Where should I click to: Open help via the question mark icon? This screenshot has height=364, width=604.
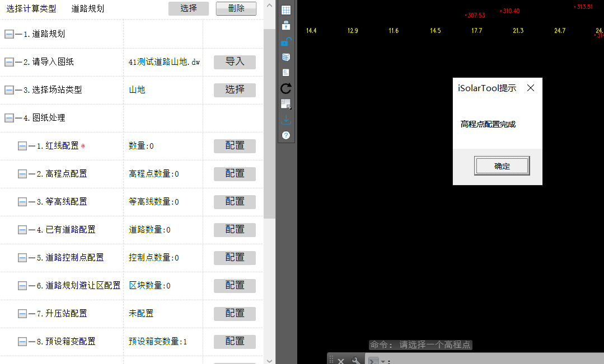[x=286, y=135]
